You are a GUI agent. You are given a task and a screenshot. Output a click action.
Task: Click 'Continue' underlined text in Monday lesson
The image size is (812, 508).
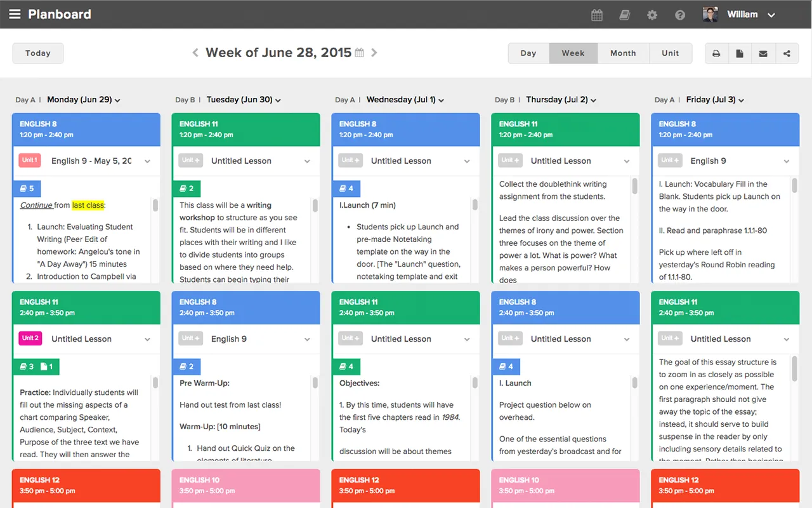[x=36, y=205]
